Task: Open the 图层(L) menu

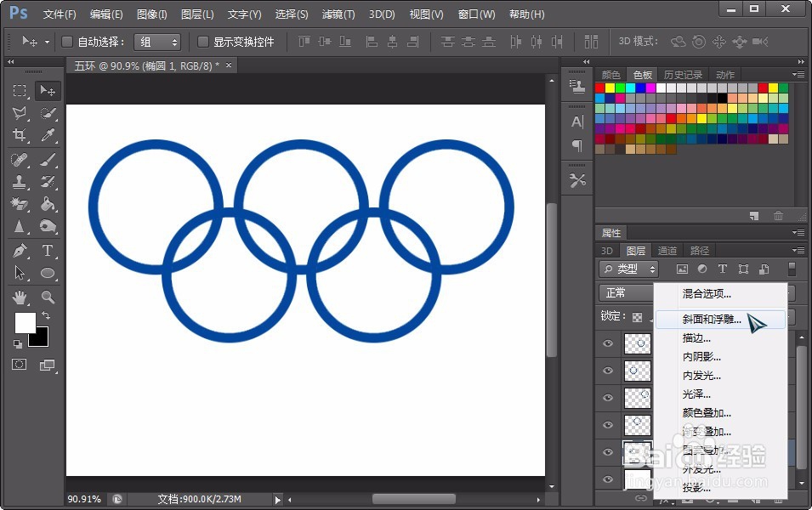Action: tap(196, 14)
